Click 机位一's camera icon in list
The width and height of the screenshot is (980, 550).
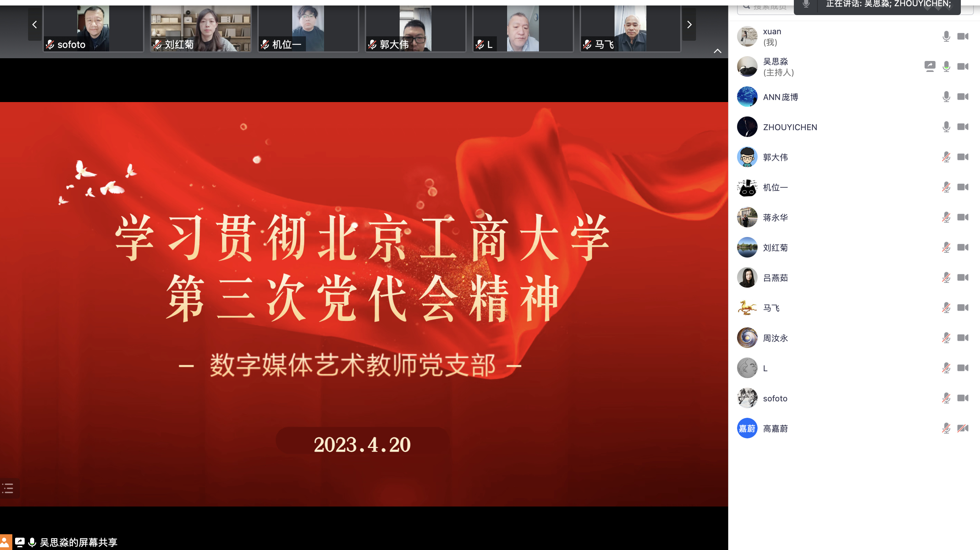click(x=963, y=187)
